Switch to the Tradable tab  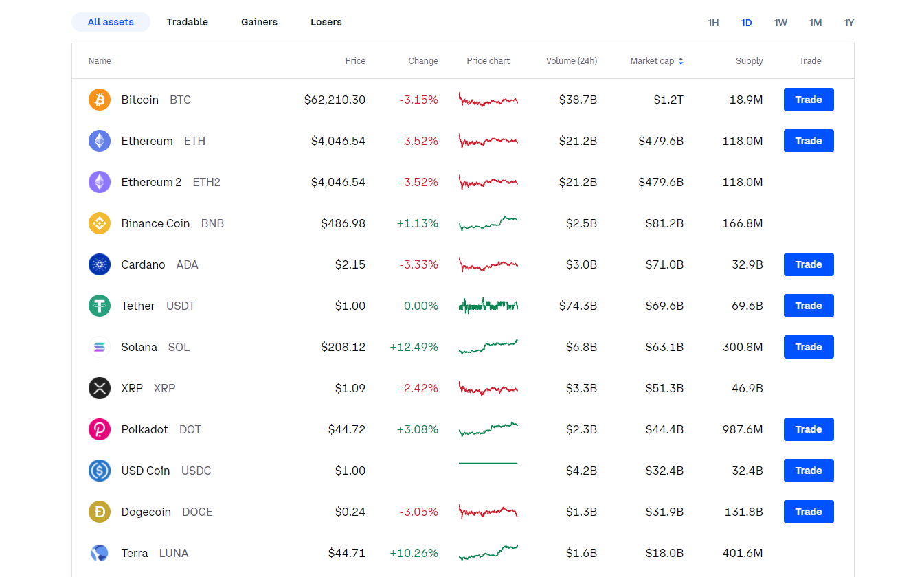[x=187, y=22]
